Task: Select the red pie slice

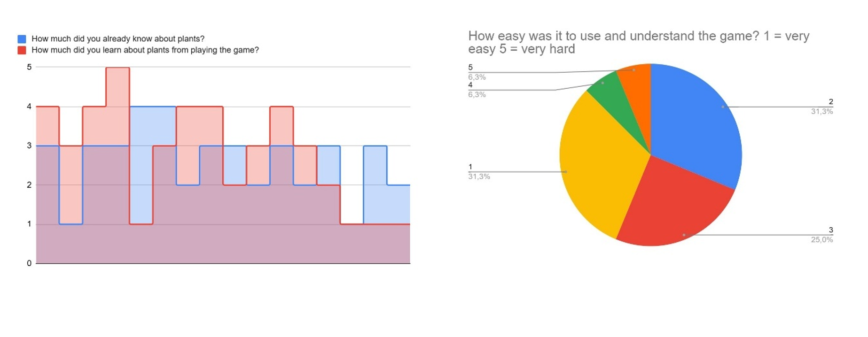Action: click(x=672, y=207)
